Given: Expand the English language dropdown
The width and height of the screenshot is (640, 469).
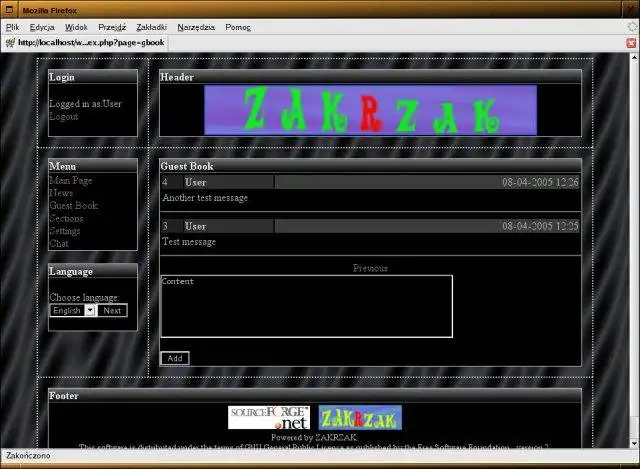Looking at the screenshot, I should [x=73, y=311].
